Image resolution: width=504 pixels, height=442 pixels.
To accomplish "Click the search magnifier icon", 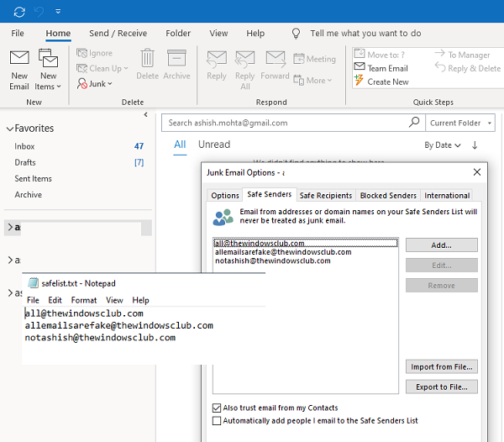I will pyautogui.click(x=413, y=123).
